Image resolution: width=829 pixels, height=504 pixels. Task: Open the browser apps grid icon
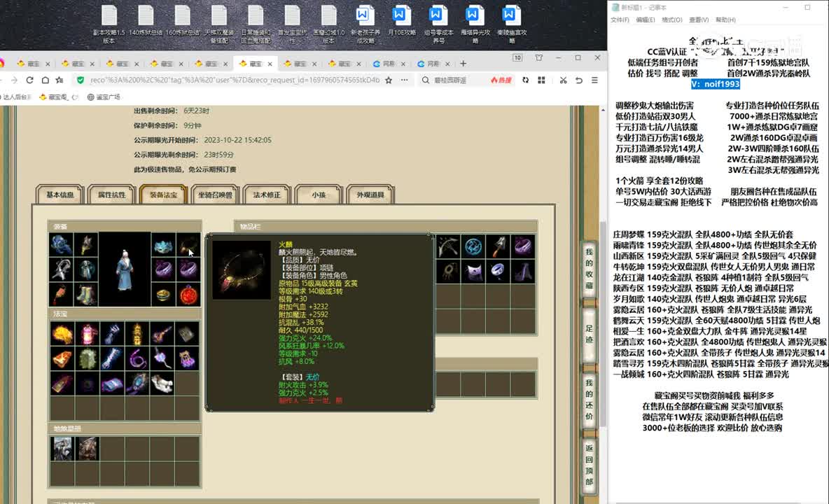pos(541,80)
